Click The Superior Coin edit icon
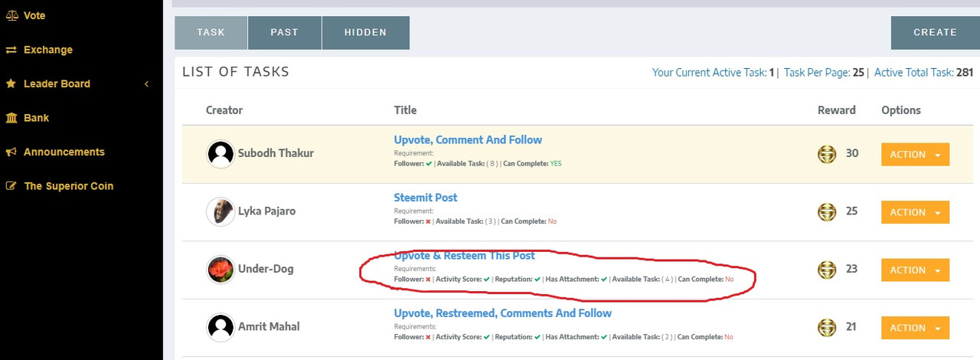Viewport: 980px width, 360px height. click(11, 186)
